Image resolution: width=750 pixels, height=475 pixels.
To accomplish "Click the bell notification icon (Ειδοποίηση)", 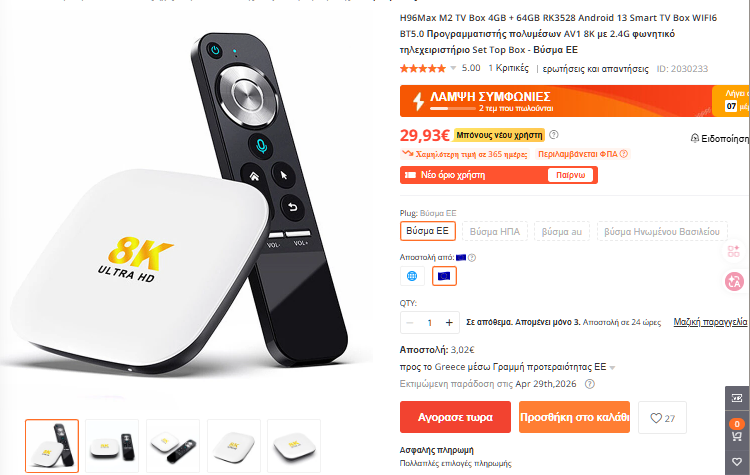I will click(695, 138).
